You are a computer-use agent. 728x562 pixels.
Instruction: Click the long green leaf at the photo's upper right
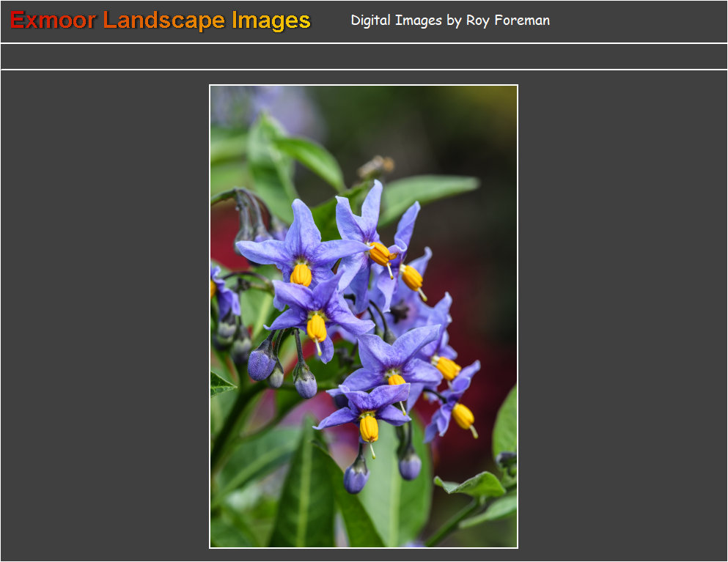pos(427,191)
